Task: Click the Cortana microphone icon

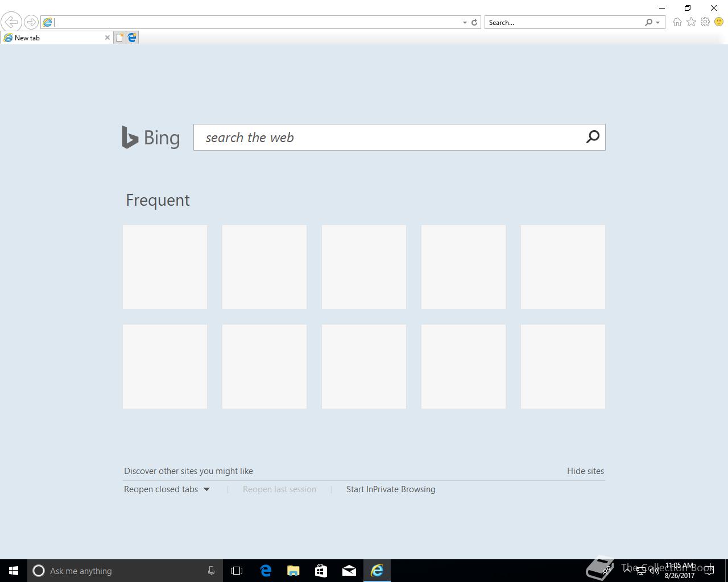Action: [x=211, y=571]
